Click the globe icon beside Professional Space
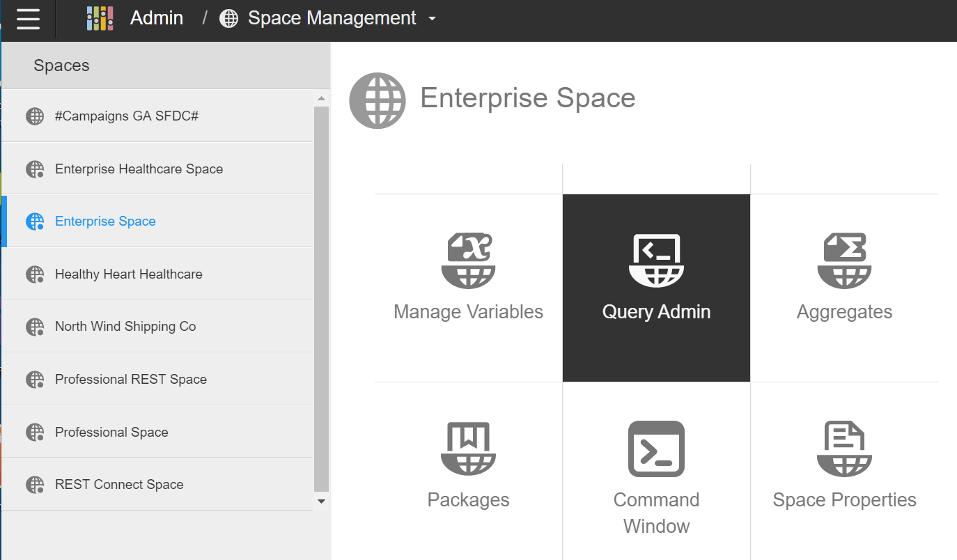This screenshot has height=560, width=957. click(x=35, y=433)
